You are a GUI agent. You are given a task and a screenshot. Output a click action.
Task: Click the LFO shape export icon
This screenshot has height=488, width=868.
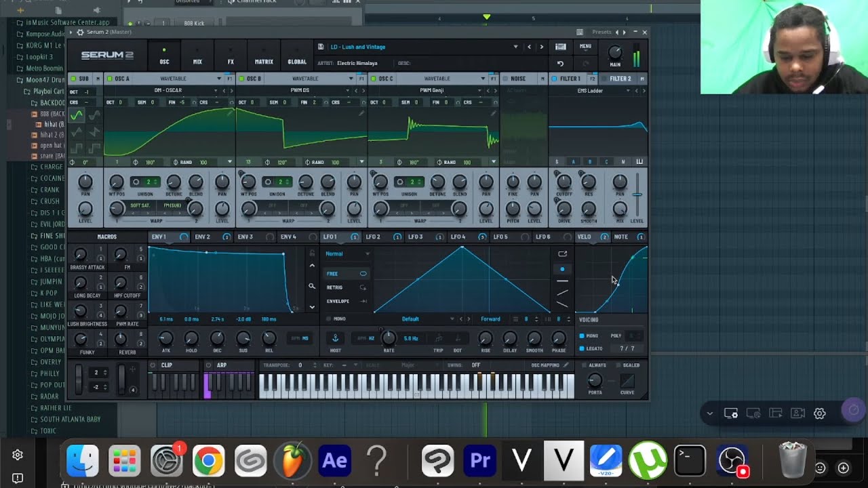pos(562,253)
